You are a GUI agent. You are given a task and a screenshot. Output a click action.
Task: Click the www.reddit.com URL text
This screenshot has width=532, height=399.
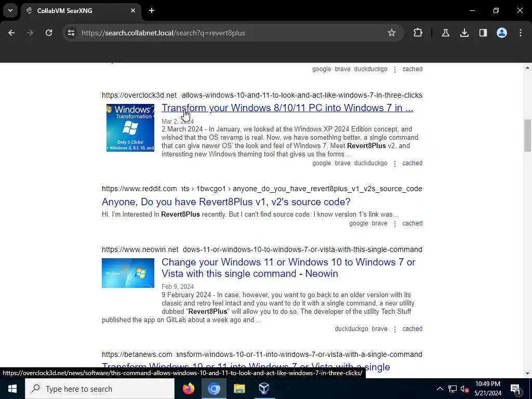pyautogui.click(x=139, y=189)
